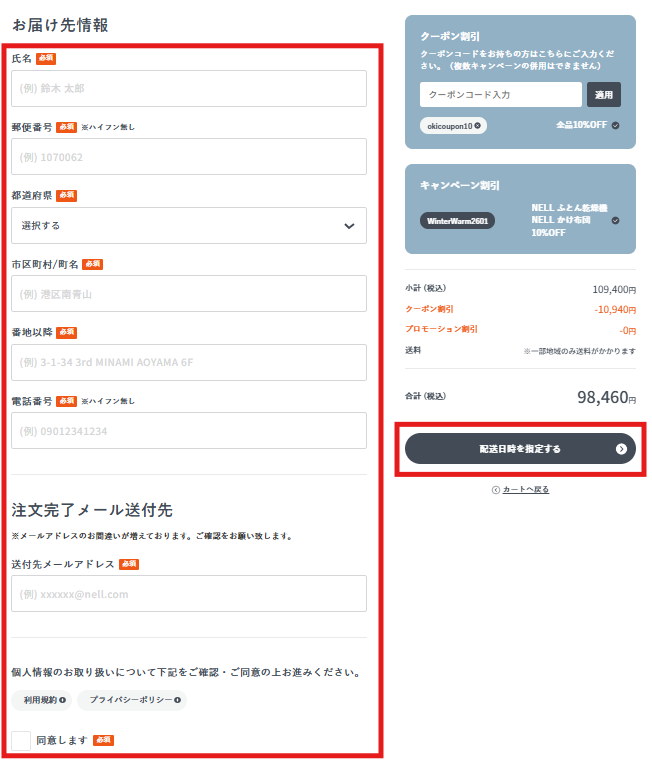The image size is (652, 765).
Task: Click the chevron arrow of 選択する dropdown
Action: pos(349,226)
